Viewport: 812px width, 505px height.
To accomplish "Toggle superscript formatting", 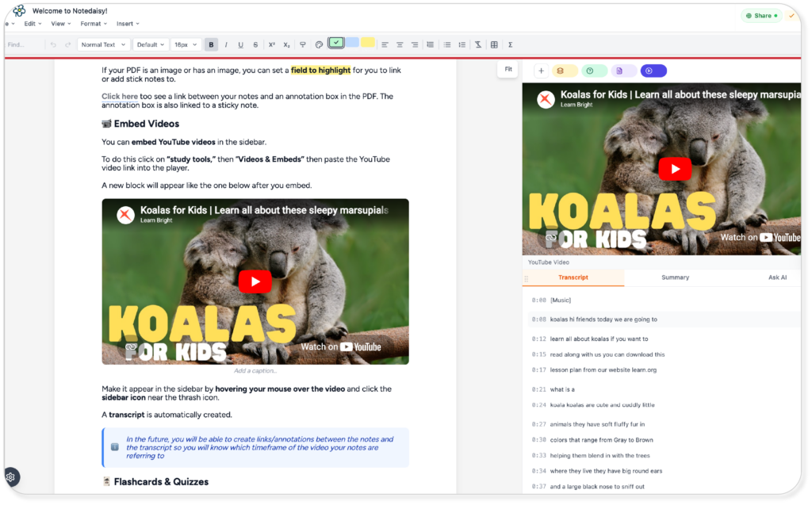I will point(271,45).
